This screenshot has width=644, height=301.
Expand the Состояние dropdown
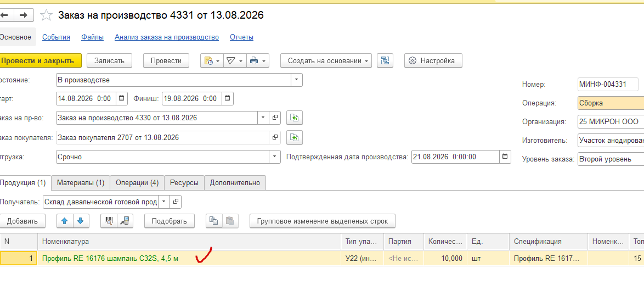[x=297, y=80]
